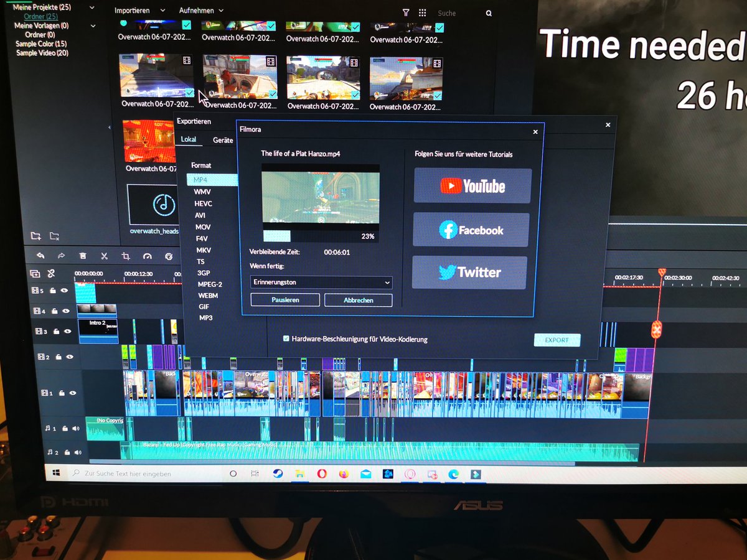747x560 pixels.
Task: Open the Sample Video (20) folder
Action: click(42, 53)
